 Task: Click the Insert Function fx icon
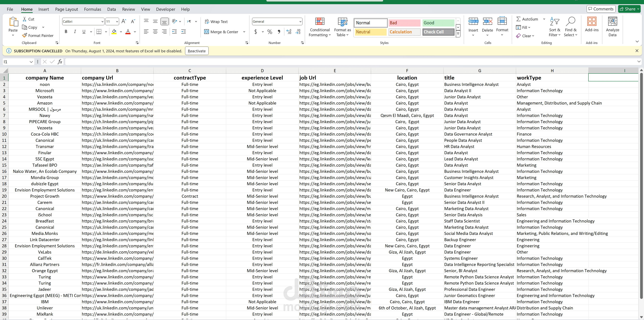tap(60, 62)
